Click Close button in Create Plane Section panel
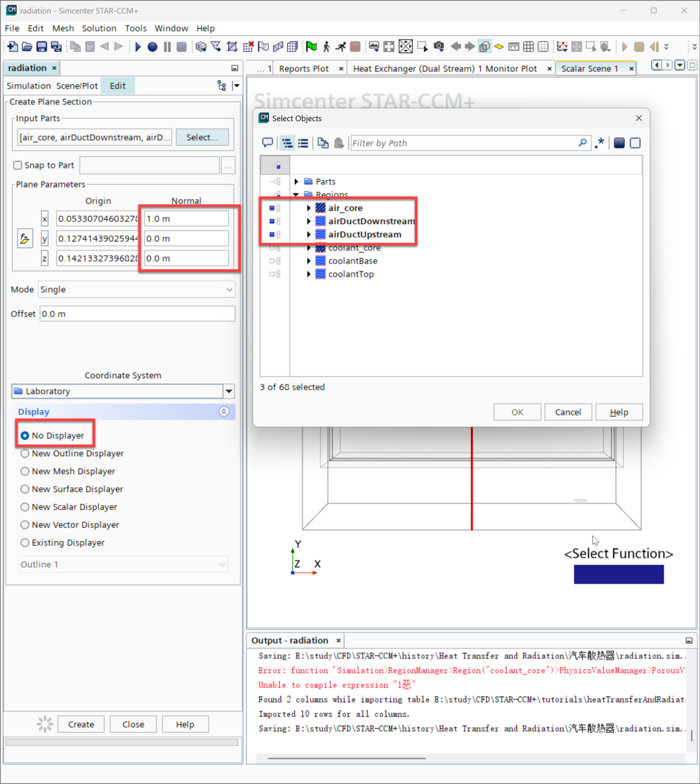Screen dimensions: 700x784 coord(134,724)
